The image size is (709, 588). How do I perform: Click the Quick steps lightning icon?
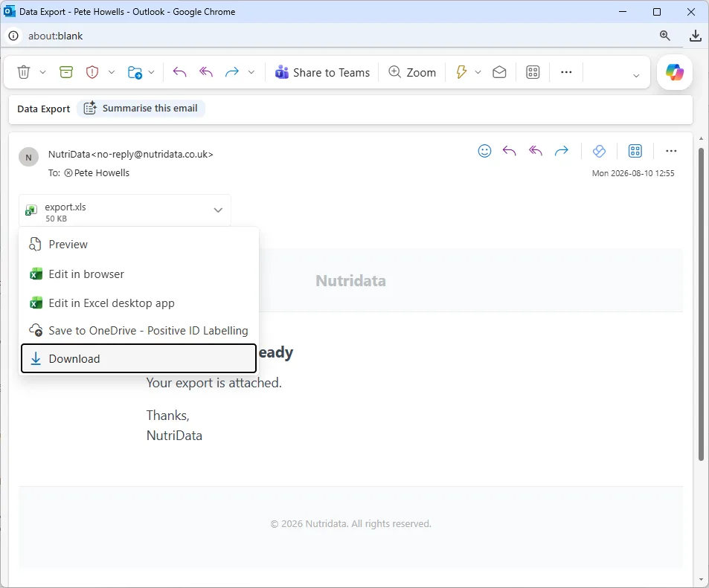click(461, 72)
